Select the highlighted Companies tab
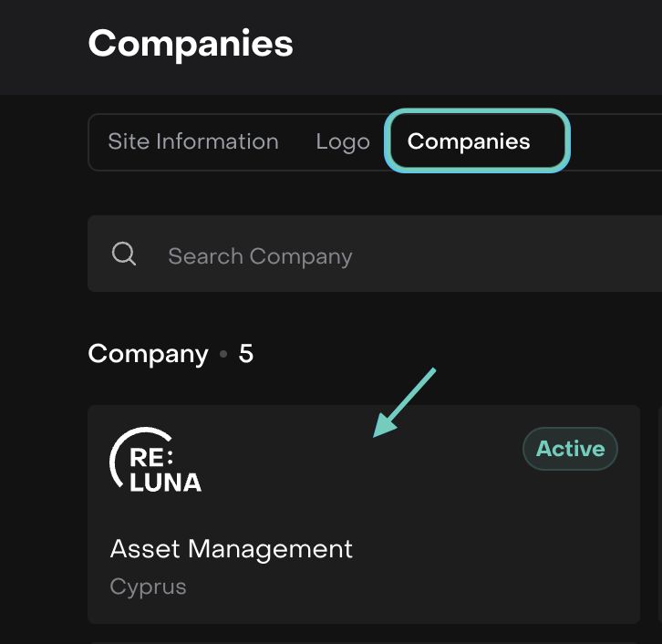 tap(469, 141)
